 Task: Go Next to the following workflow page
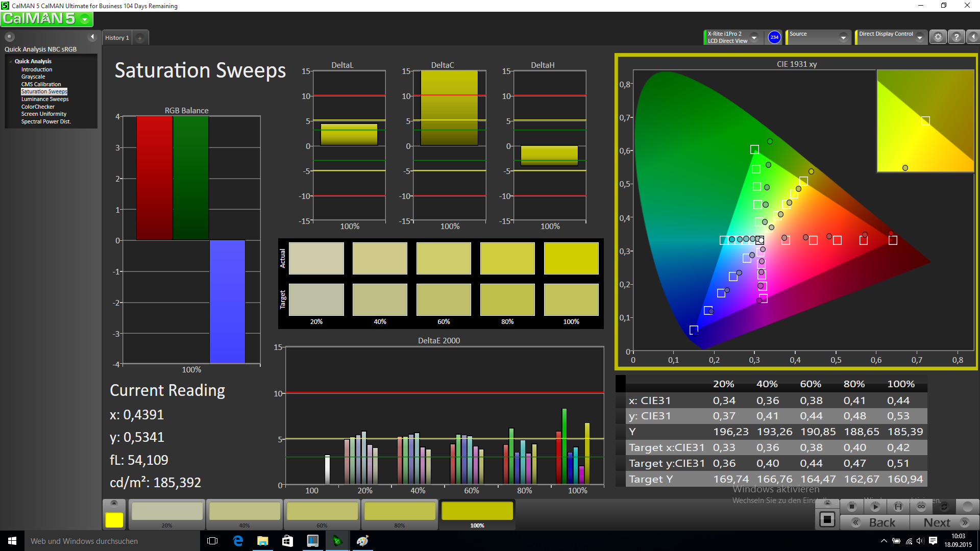[x=944, y=522]
